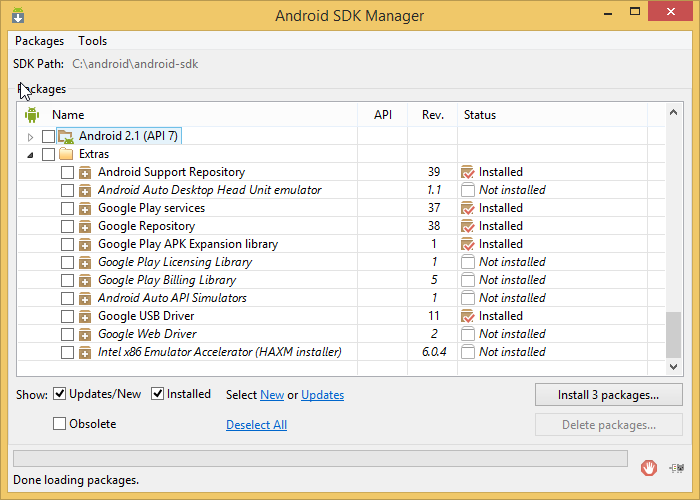700x500 pixels.
Task: Toggle the Updates/New filter checkbox
Action: point(60,394)
